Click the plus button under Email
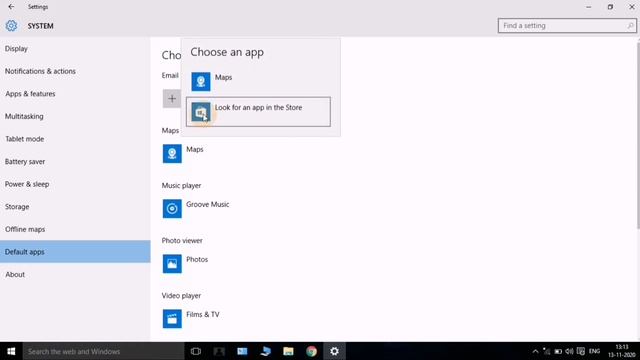Screen dimensions: 640x360 [x=171, y=98]
